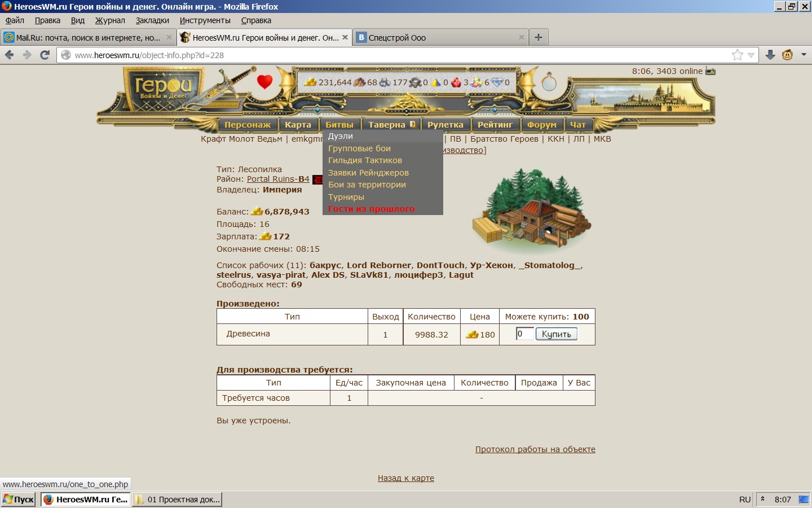Go back with the browser back arrow

click(x=10, y=55)
